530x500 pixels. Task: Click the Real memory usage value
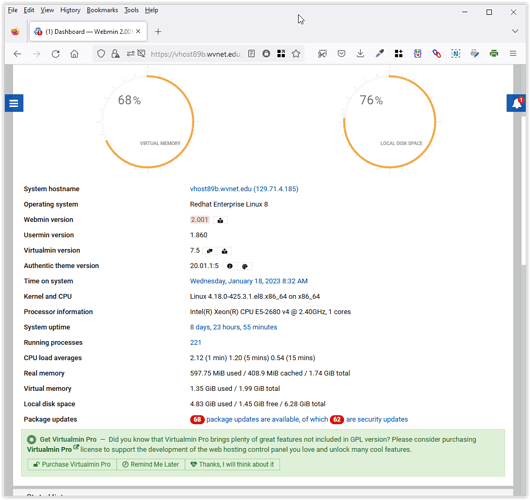pos(270,374)
